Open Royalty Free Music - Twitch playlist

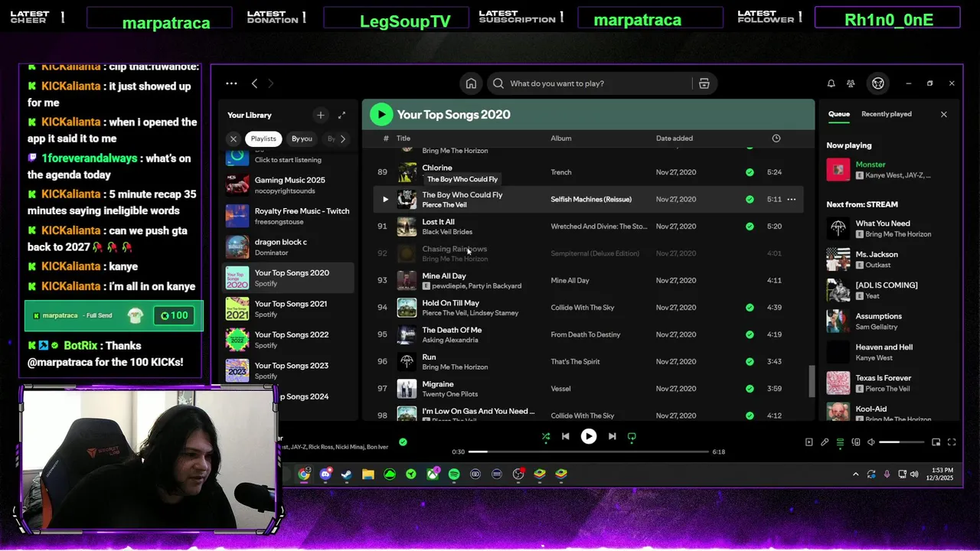(x=288, y=216)
